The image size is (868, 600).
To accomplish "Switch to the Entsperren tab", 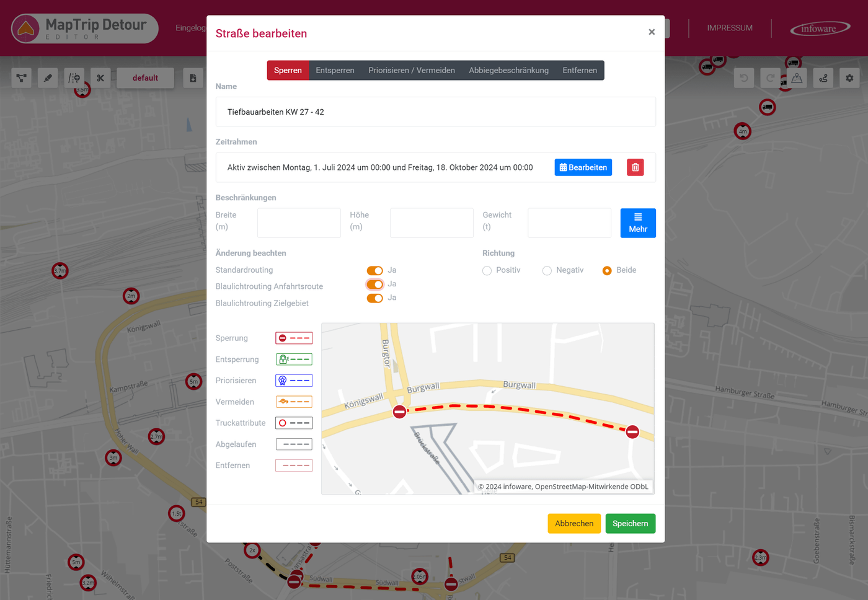I will 335,71.
